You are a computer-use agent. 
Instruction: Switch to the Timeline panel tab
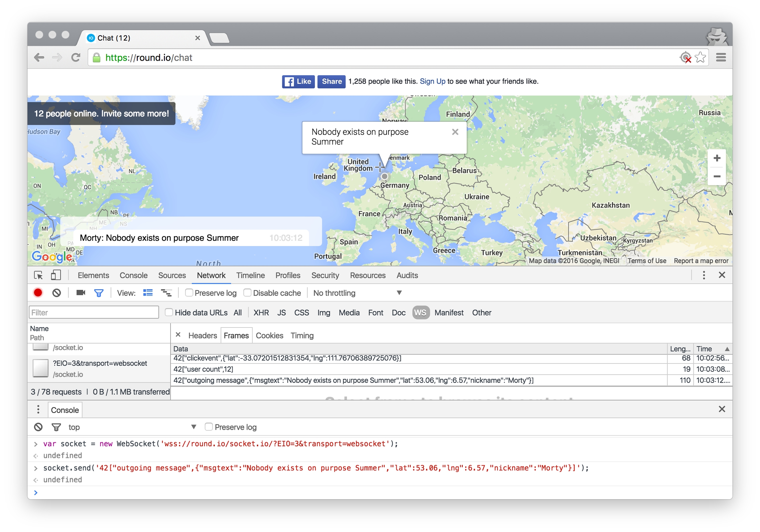[x=250, y=275]
